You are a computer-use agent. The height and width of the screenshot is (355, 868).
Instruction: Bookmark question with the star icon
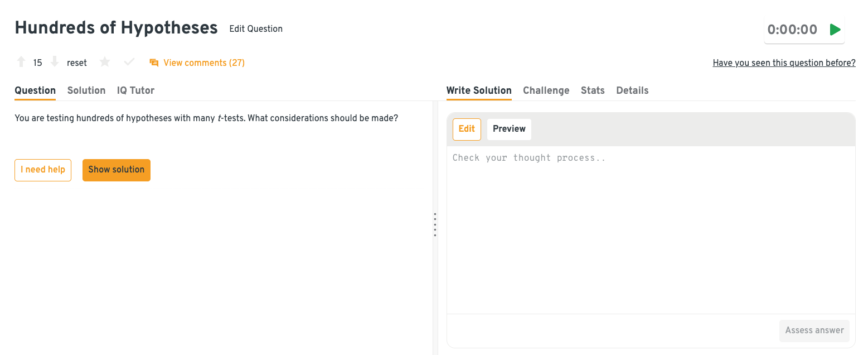tap(105, 62)
